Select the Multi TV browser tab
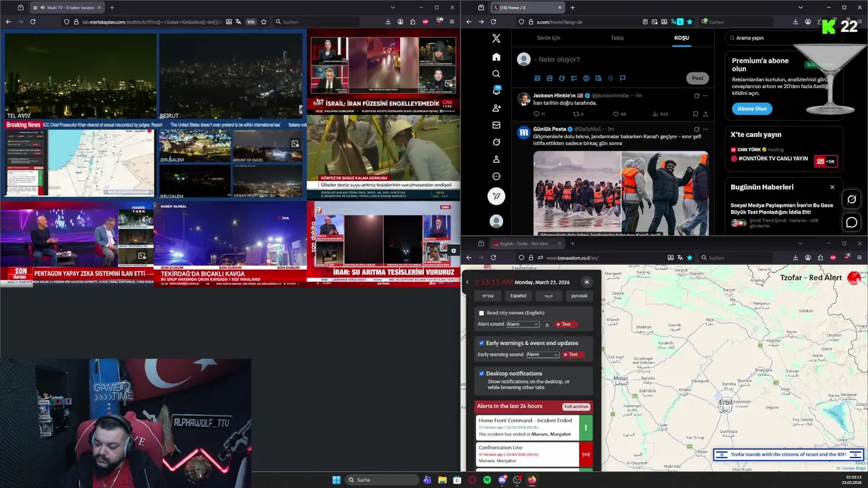Viewport: 868px width, 488px height. tap(66, 7)
